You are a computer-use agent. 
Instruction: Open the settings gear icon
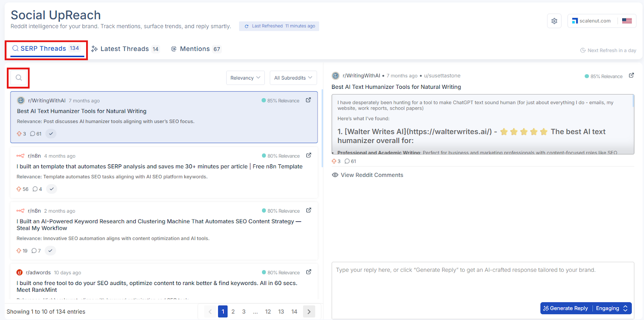coord(554,21)
